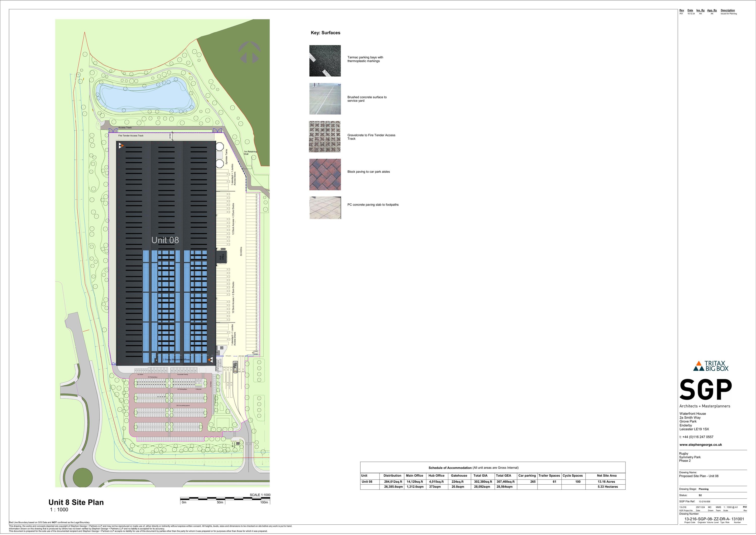Click the Fire Tender Access Track label
756x535 pixels.
(131, 136)
